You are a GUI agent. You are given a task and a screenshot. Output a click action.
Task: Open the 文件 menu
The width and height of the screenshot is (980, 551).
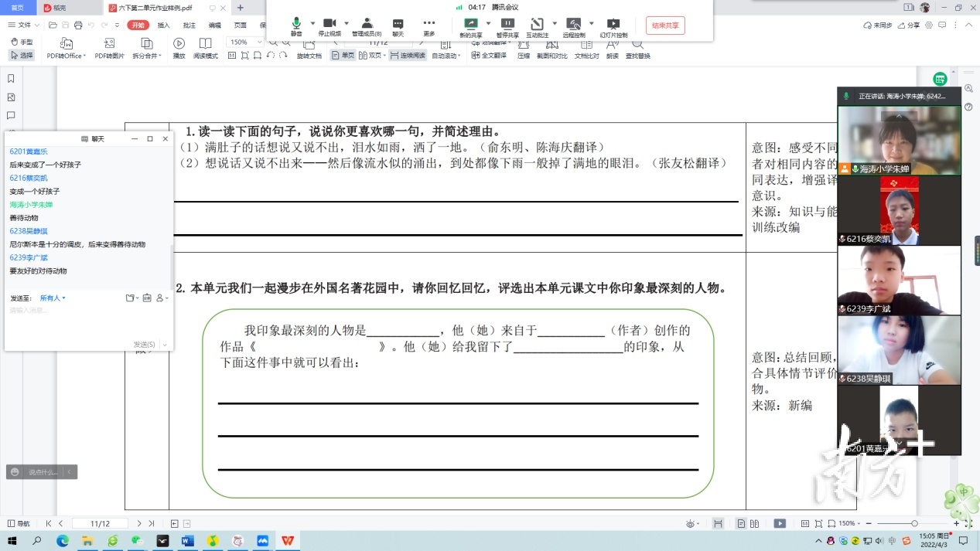(23, 25)
